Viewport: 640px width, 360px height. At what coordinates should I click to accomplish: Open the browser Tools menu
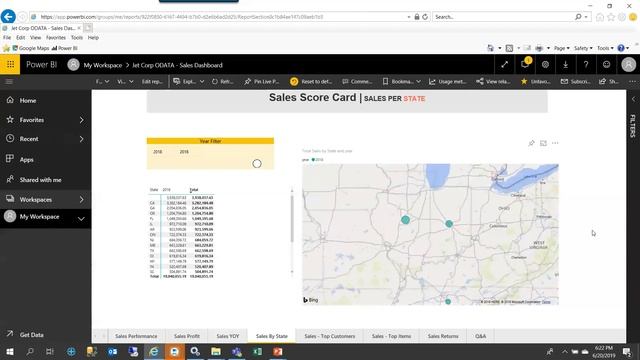[77, 38]
